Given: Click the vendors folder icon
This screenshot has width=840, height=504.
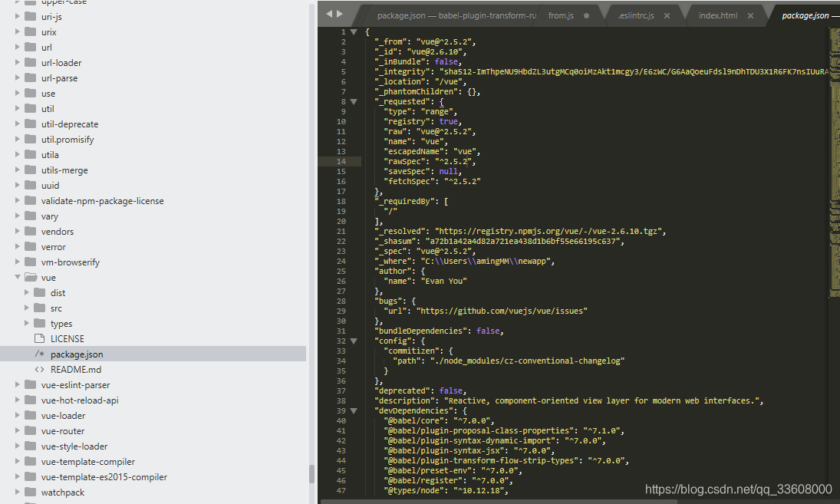Looking at the screenshot, I should 31,231.
